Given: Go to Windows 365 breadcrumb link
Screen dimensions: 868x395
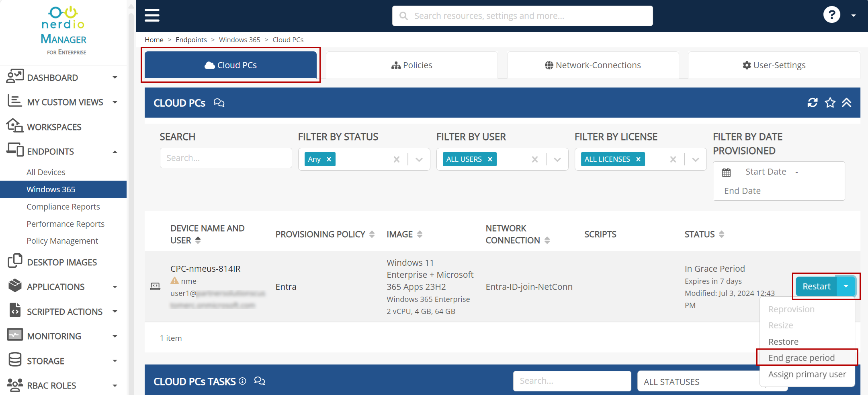Looking at the screenshot, I should [240, 40].
